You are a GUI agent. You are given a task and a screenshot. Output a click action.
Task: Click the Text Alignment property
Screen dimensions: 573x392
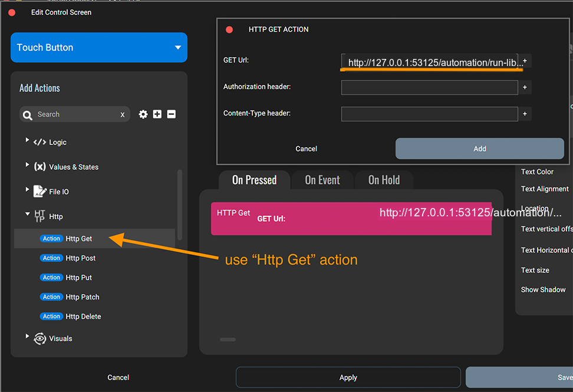(x=545, y=189)
